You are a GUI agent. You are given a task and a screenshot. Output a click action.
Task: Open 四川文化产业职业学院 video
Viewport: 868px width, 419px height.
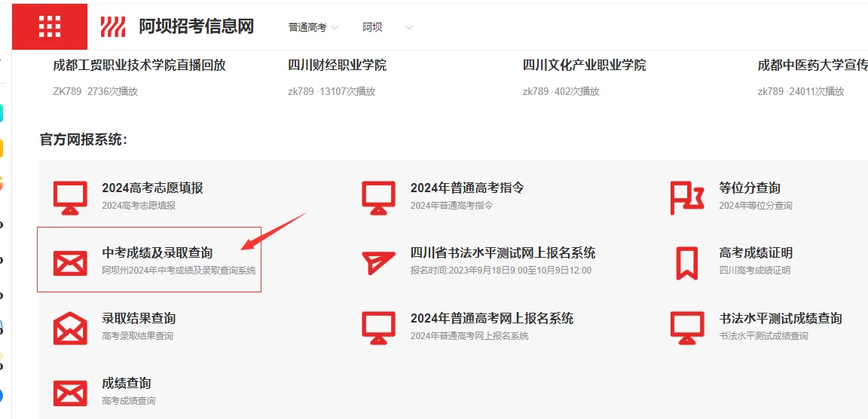point(584,66)
